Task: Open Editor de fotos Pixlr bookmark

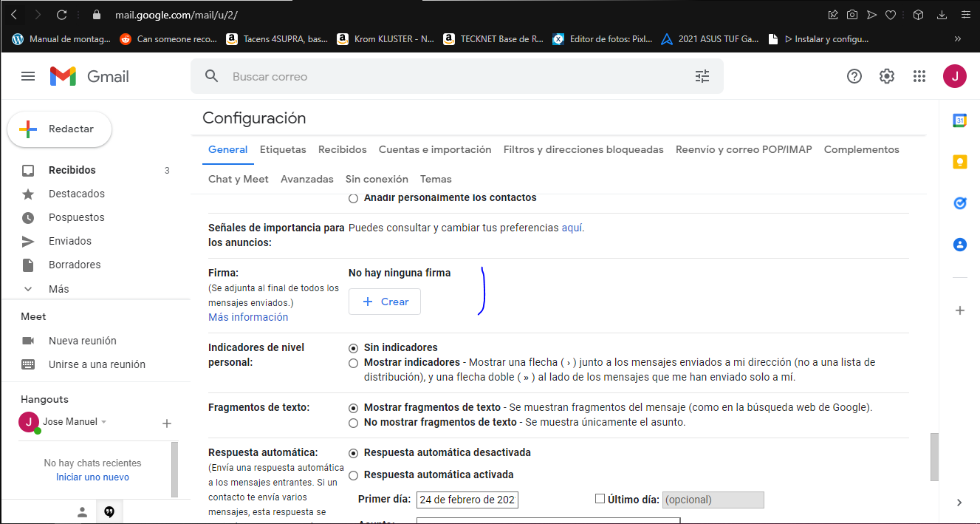Action: click(x=603, y=39)
